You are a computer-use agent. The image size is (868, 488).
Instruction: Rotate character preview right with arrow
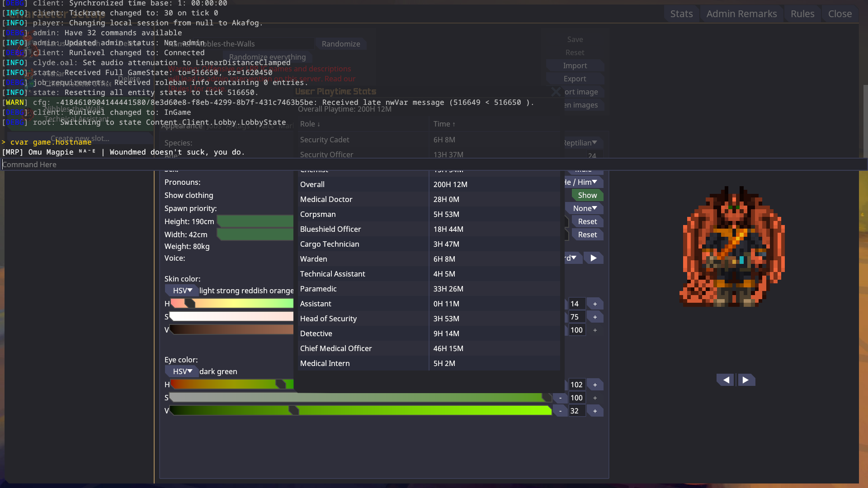point(746,380)
